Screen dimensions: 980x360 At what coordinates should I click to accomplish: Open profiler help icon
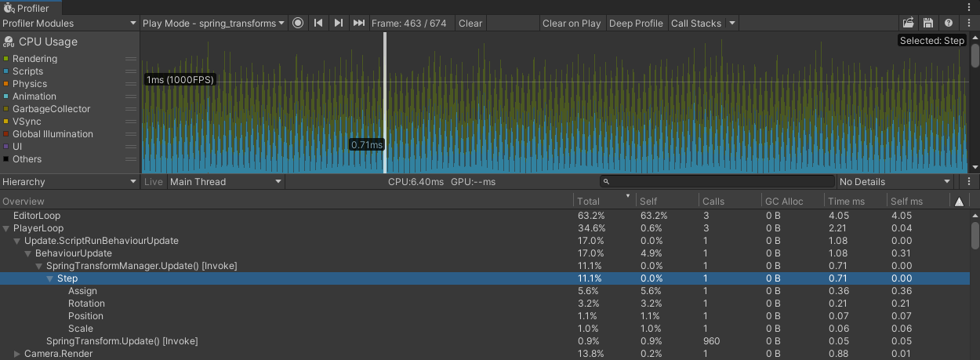tap(949, 24)
